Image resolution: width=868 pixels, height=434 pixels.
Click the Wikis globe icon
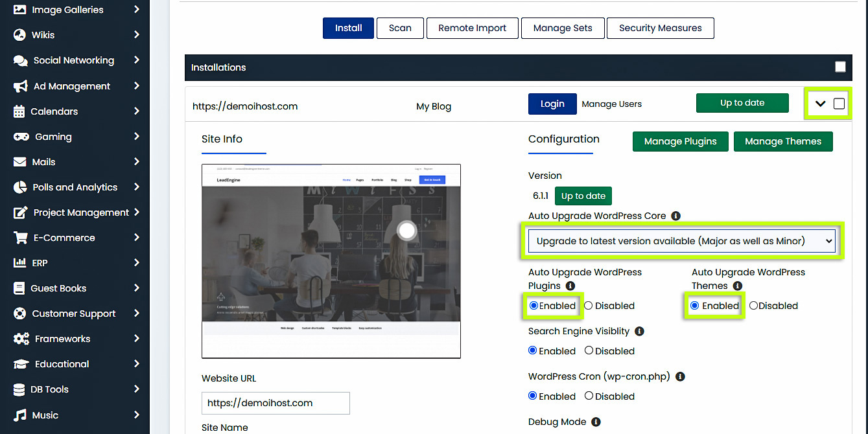click(19, 35)
